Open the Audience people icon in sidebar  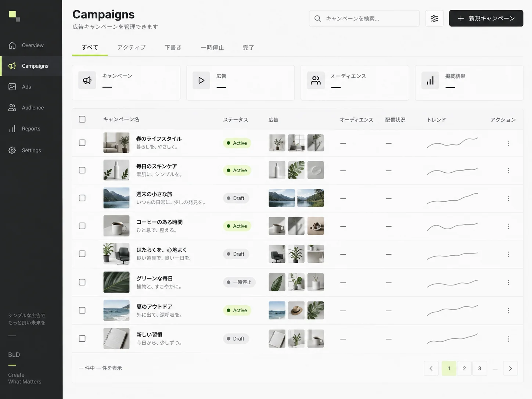[x=12, y=108]
